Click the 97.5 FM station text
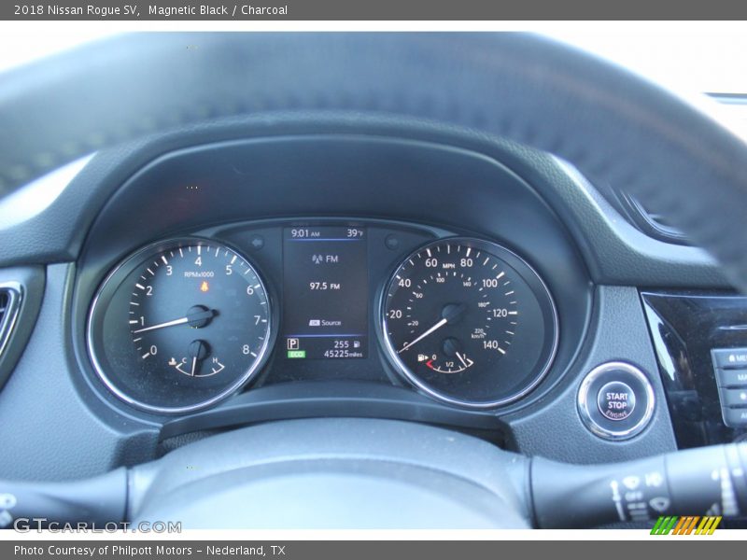Image resolution: width=747 pixels, height=560 pixels. [324, 287]
